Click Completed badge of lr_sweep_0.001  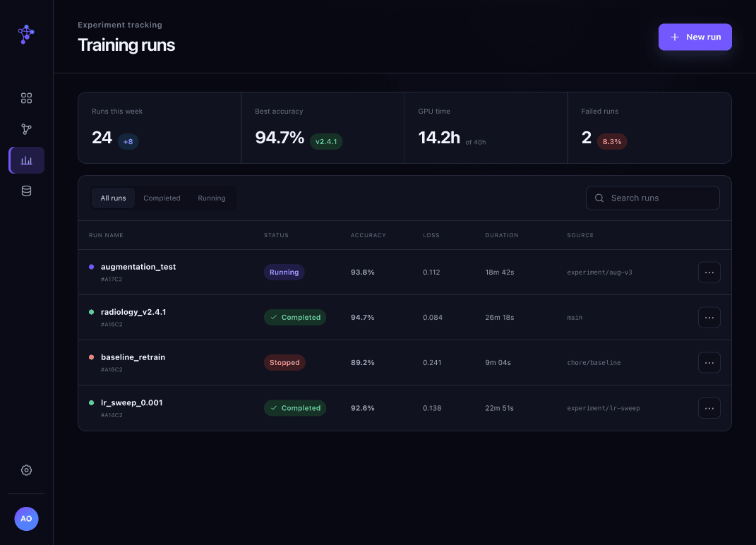295,408
